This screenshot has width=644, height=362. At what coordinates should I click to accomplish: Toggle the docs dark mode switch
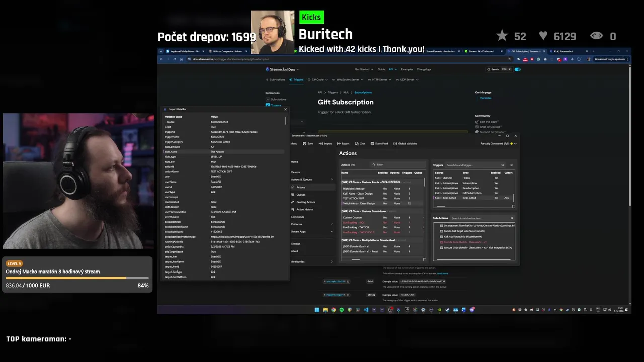[x=517, y=69]
